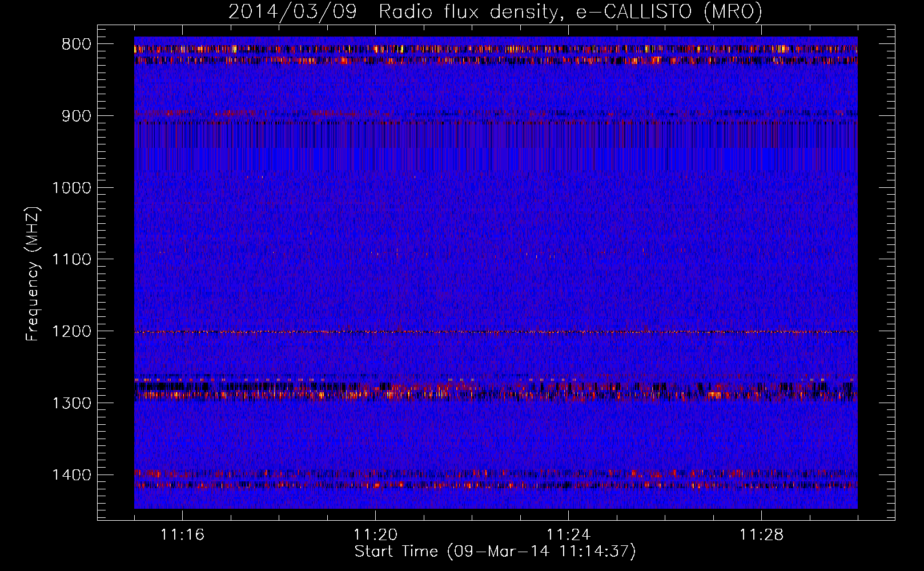Click the 11:24 time tick label

click(x=568, y=535)
